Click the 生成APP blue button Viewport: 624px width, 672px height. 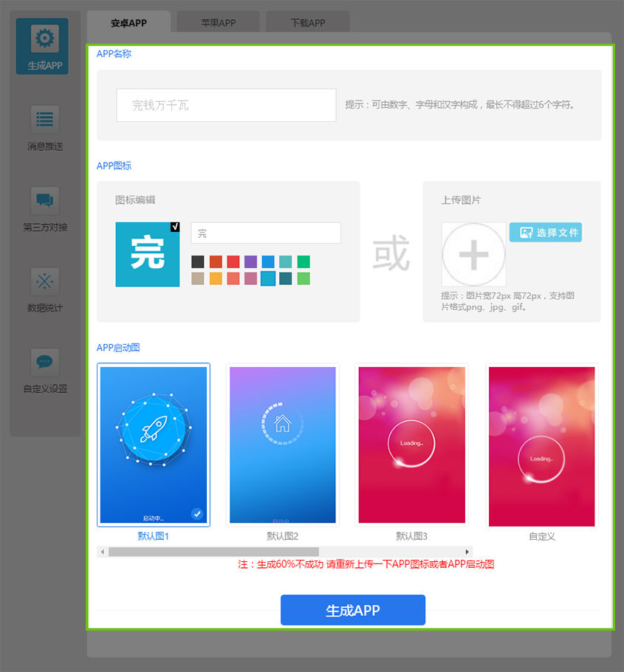click(x=352, y=610)
